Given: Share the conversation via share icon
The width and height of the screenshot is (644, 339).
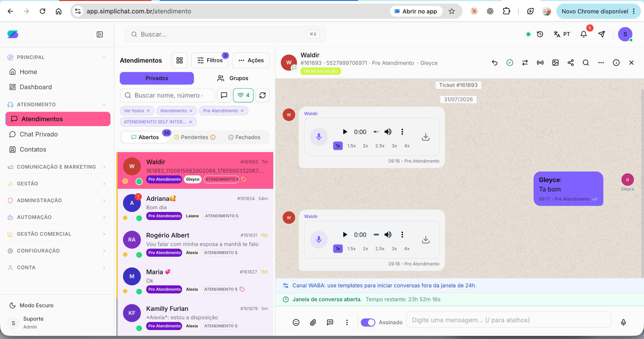Looking at the screenshot, I should [x=571, y=63].
